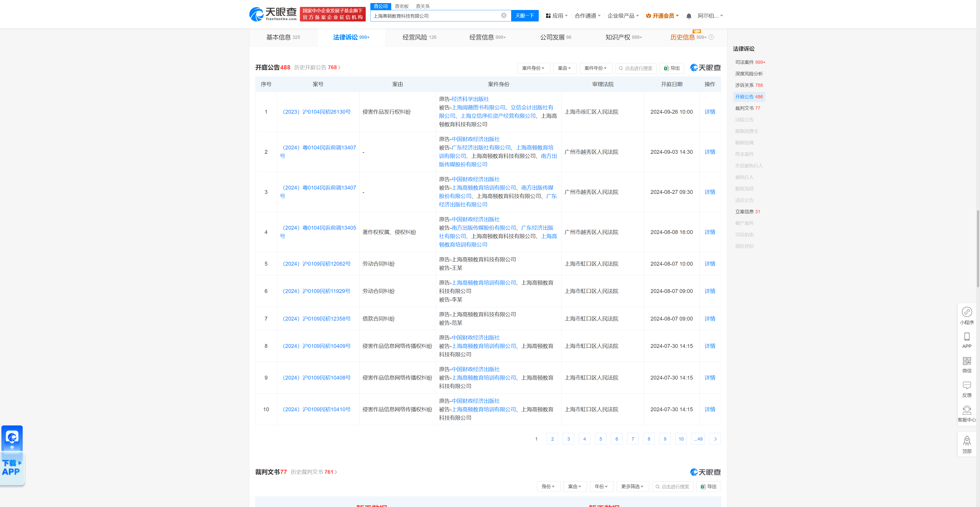Expand the 案件年份 dropdown
The height and width of the screenshot is (507, 980).
(596, 68)
